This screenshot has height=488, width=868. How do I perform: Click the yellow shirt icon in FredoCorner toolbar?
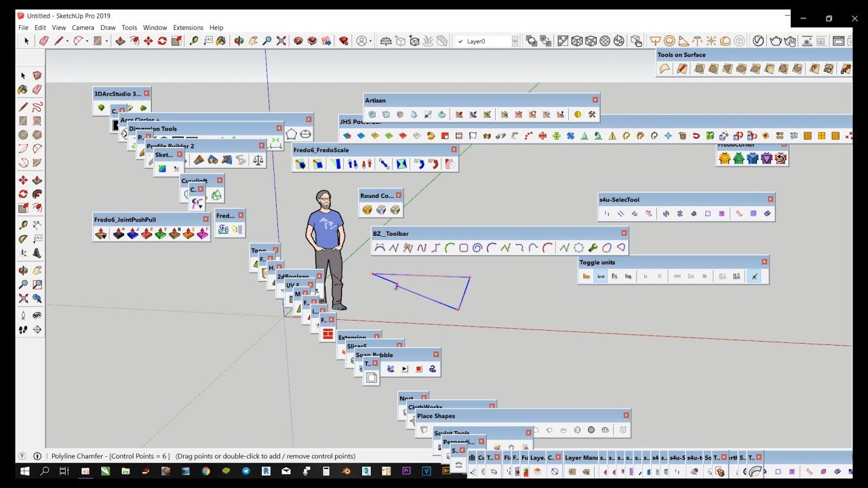tap(724, 159)
